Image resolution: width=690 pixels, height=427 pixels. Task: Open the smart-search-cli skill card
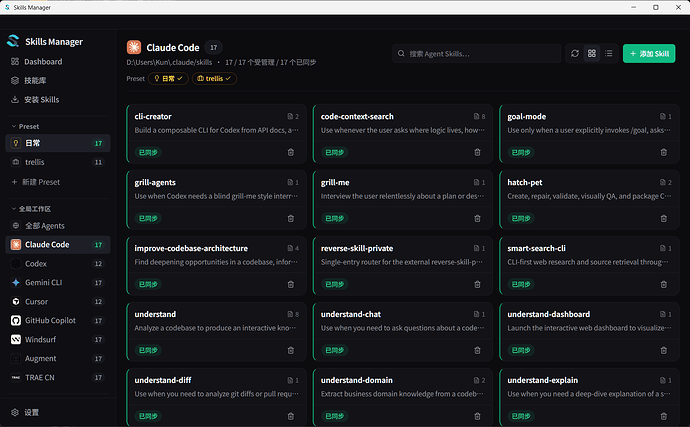pos(589,266)
